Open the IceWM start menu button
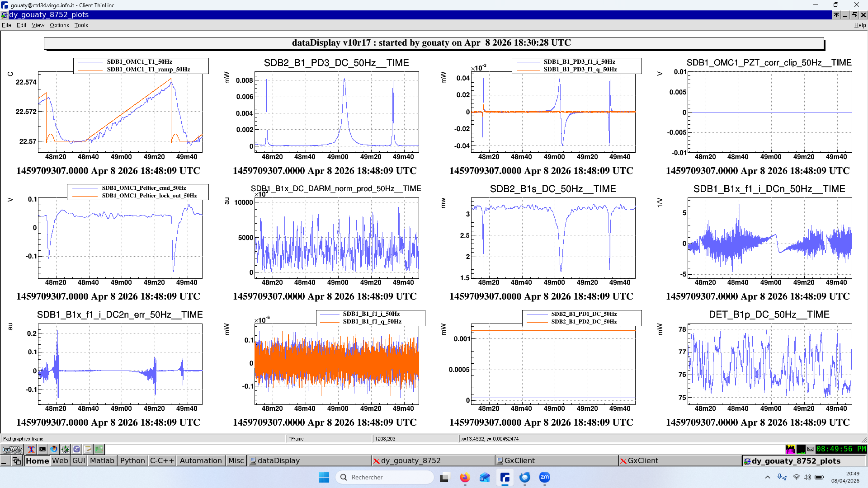Viewport: 868px width, 488px height. coord(12,449)
